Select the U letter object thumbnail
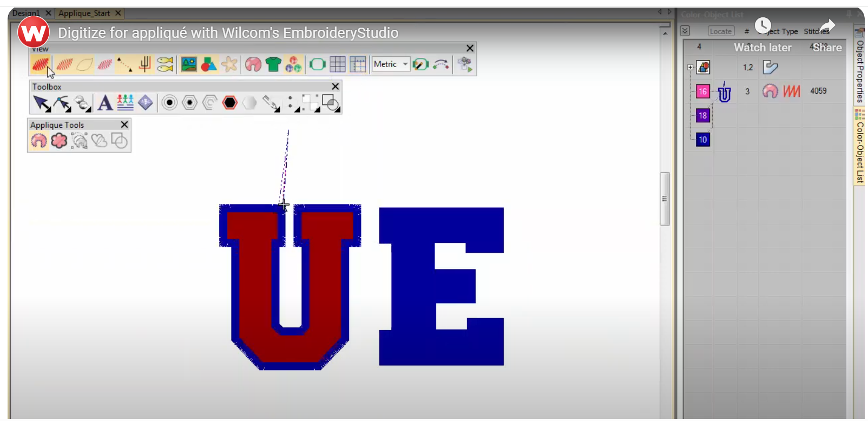This screenshot has height=421, width=868. point(724,93)
